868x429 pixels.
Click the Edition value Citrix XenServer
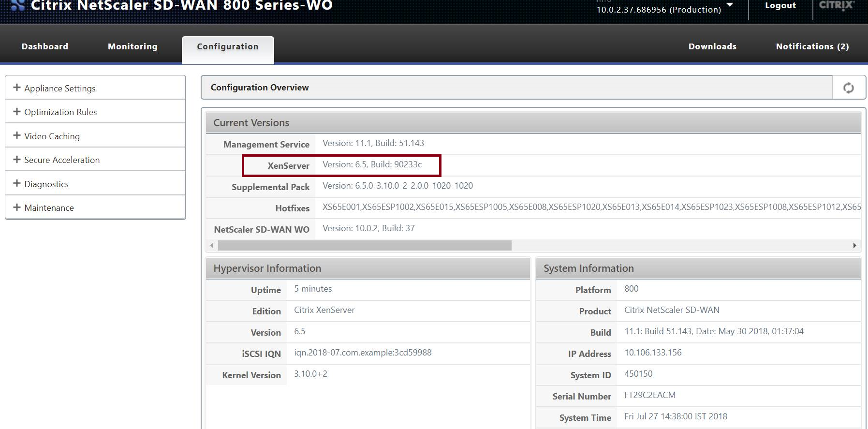(324, 310)
